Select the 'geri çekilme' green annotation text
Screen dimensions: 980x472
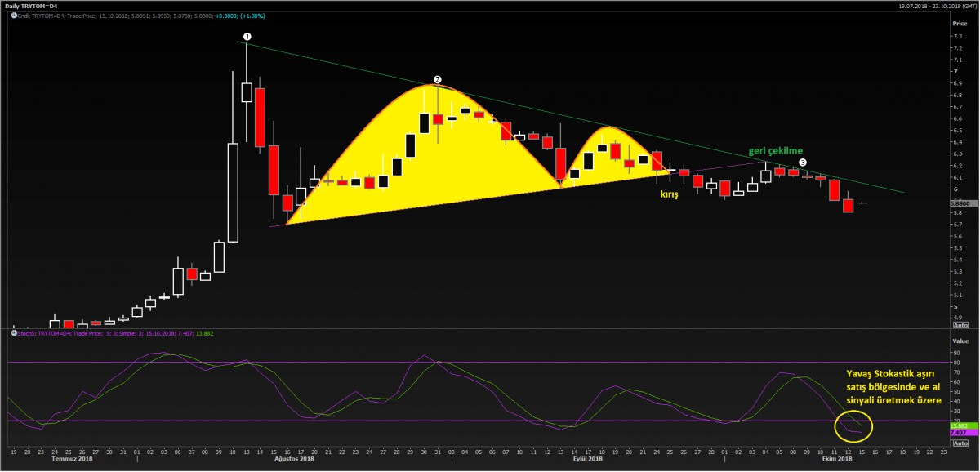[x=776, y=151]
